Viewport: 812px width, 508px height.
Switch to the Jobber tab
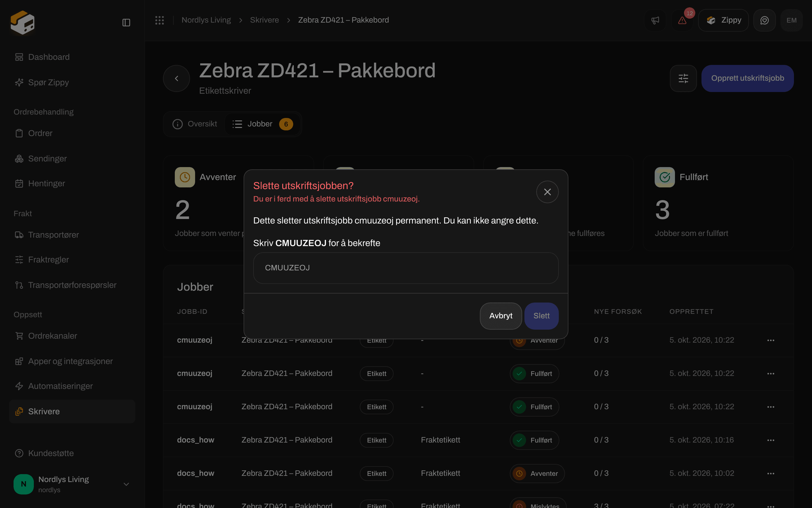[262, 124]
